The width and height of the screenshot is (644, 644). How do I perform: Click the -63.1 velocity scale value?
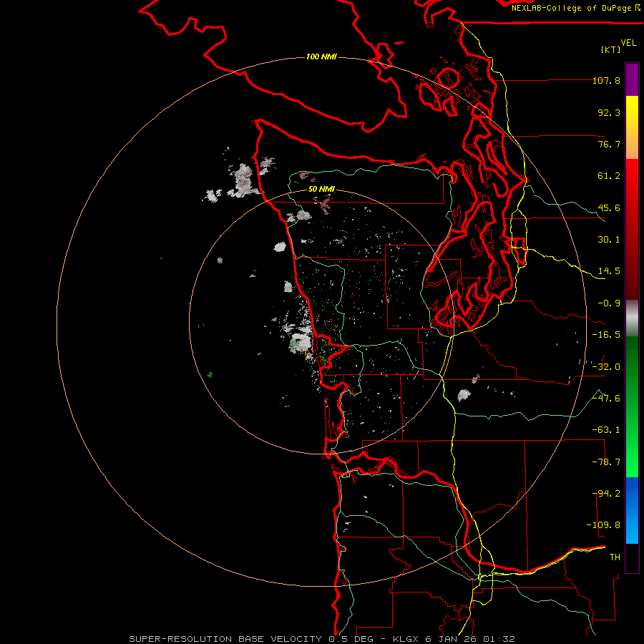click(x=606, y=430)
